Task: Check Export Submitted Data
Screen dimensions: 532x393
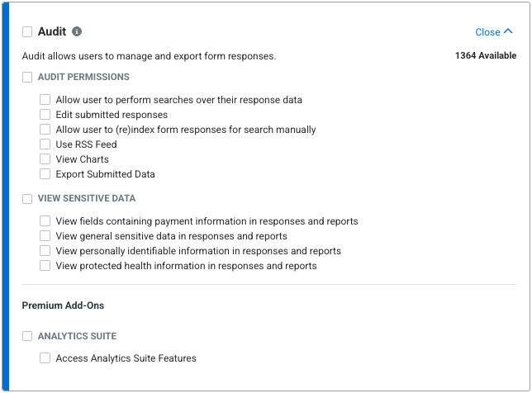Action: 45,174
